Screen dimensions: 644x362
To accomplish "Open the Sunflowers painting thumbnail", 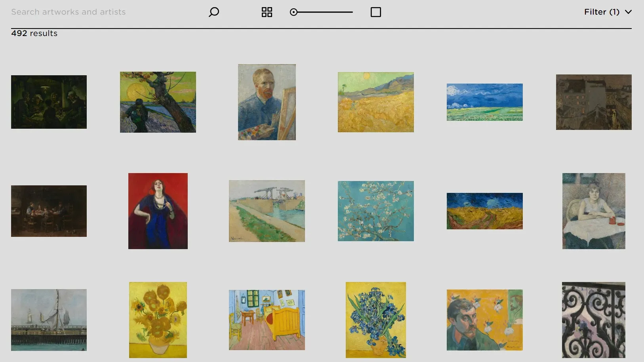I will [x=158, y=320].
